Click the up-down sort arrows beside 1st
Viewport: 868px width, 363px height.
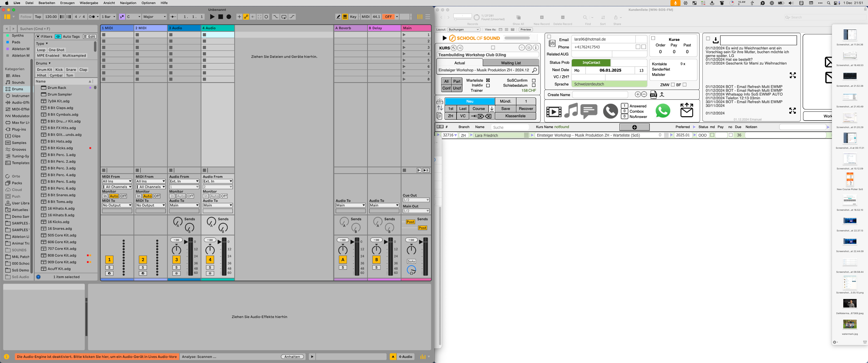click(440, 108)
